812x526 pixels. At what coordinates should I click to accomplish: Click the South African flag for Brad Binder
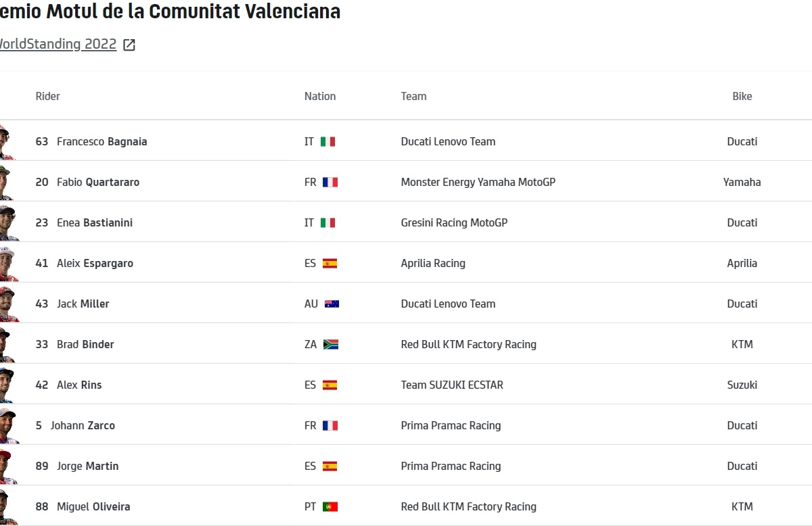point(331,345)
